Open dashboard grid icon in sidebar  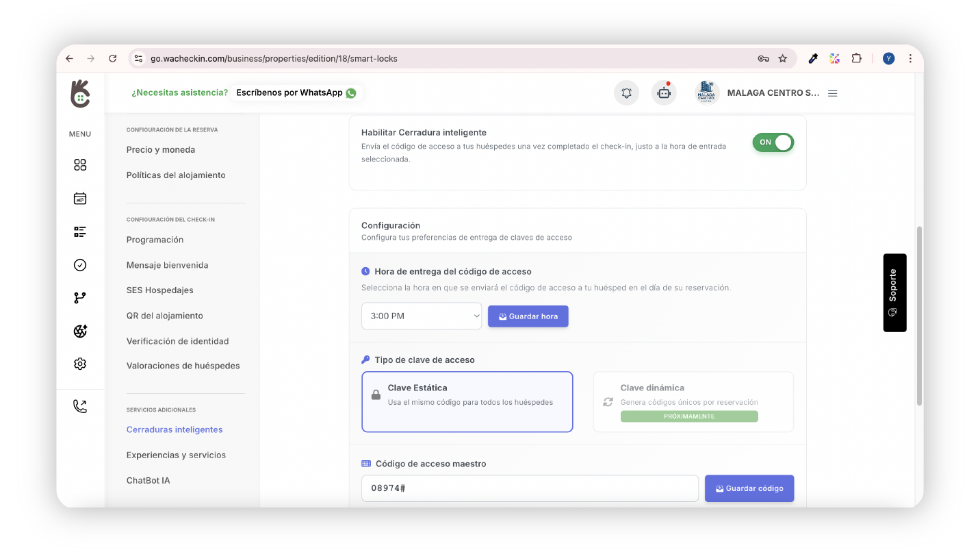point(80,165)
